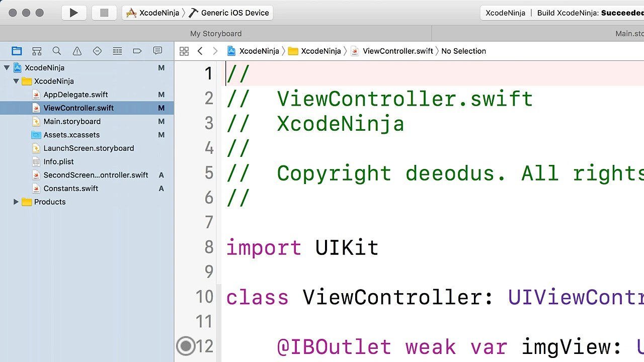Open the related items grid menu
The image size is (644, 362).
[184, 51]
